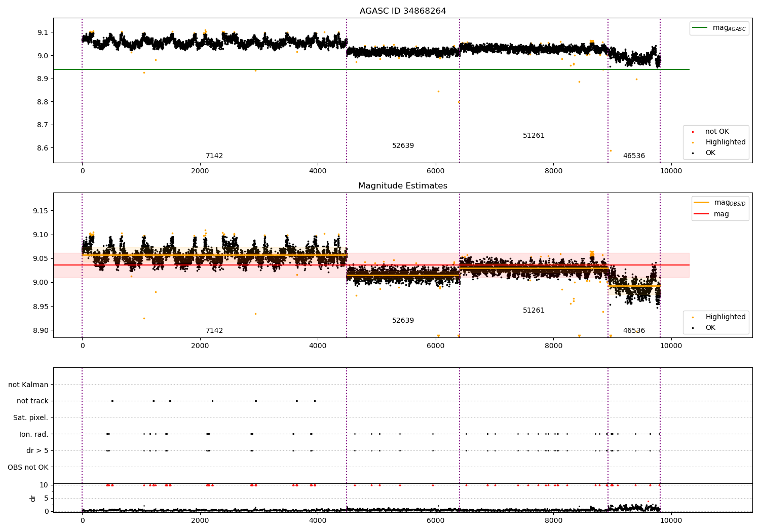Click the red line sample beside 'mag' legend

tap(702, 214)
